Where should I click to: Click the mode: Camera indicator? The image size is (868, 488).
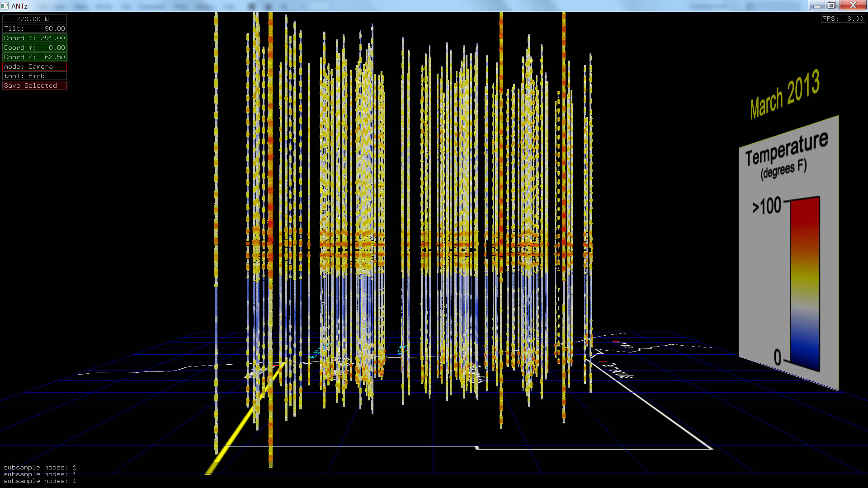coord(34,66)
